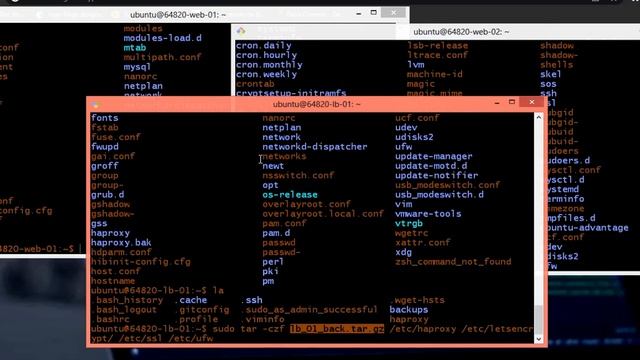Click the 'fstab' entry in lb-01

click(x=105, y=128)
